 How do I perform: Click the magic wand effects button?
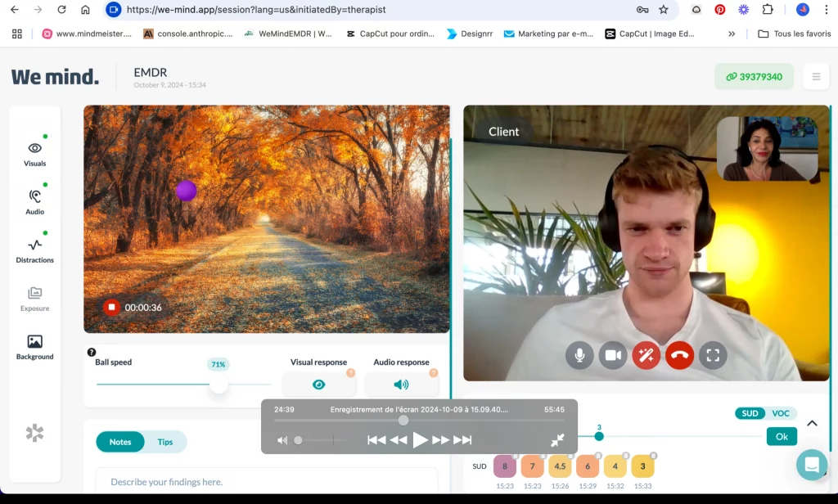[646, 355]
